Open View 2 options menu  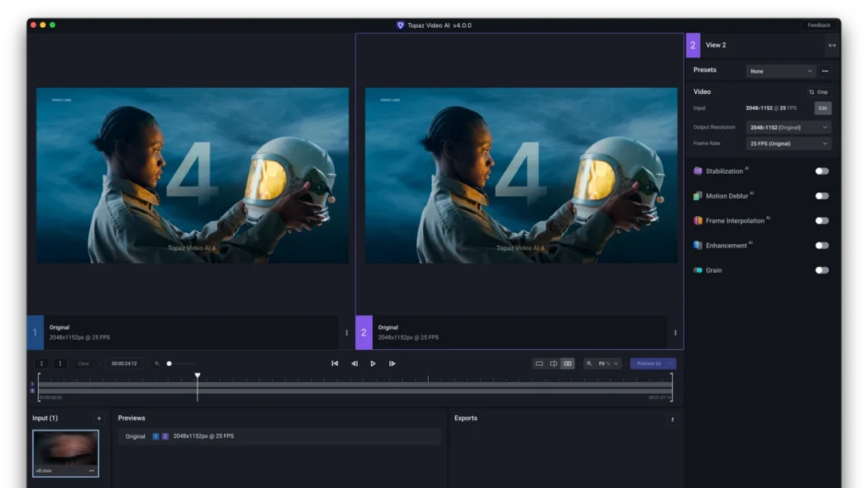tap(676, 332)
